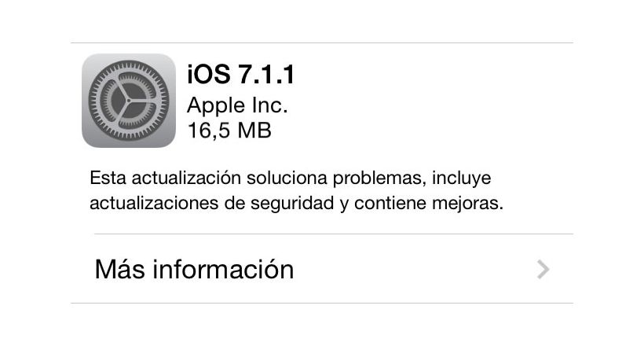The height and width of the screenshot is (346, 644).
Task: Tap the Settings gear app icon
Action: (129, 101)
